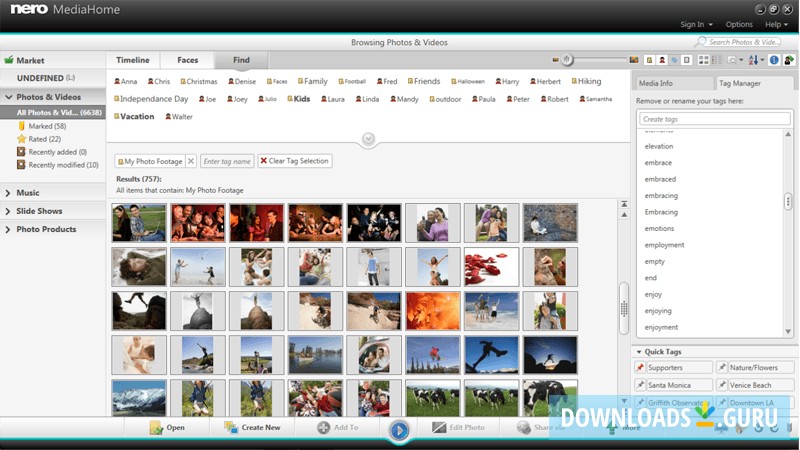Image resolution: width=800 pixels, height=450 pixels.
Task: Switch to the Timeline tab
Action: [133, 60]
